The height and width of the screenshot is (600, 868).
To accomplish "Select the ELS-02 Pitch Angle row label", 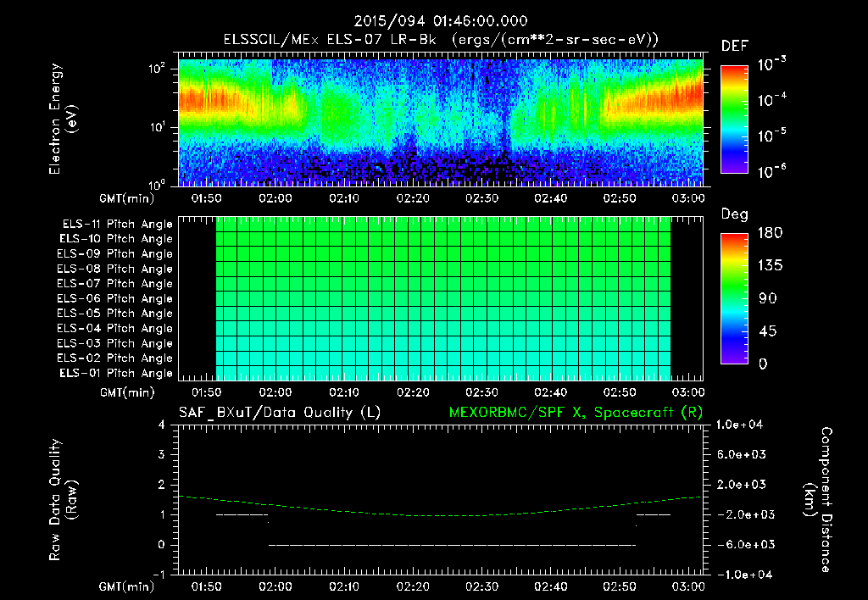I will click(115, 358).
